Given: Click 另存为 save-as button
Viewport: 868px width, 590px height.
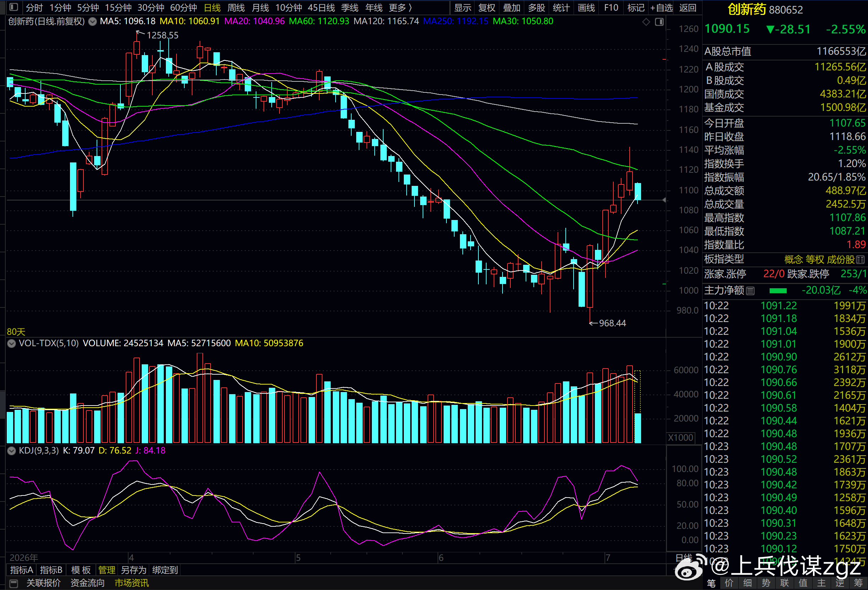Looking at the screenshot, I should tap(134, 570).
